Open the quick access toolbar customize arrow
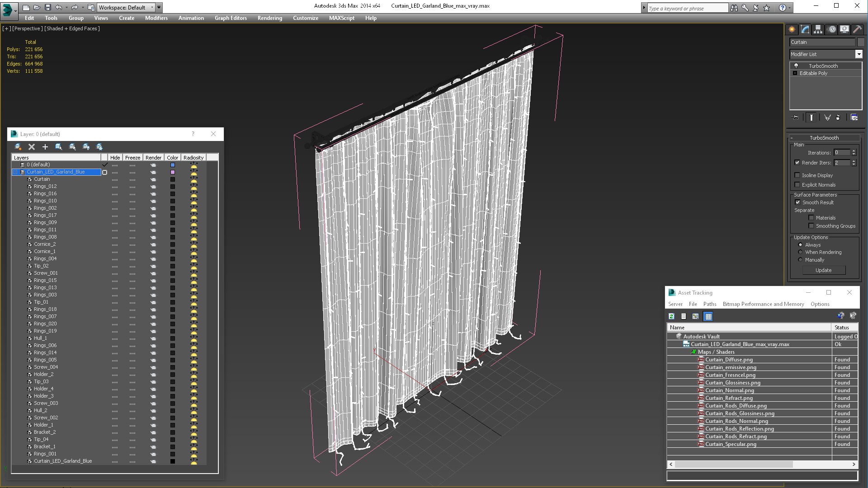Screen dimensions: 868x488 (159, 8)
